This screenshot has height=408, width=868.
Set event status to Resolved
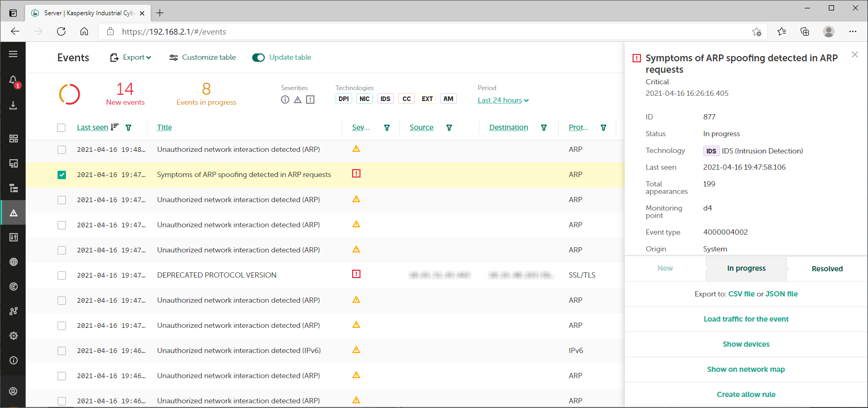point(827,269)
